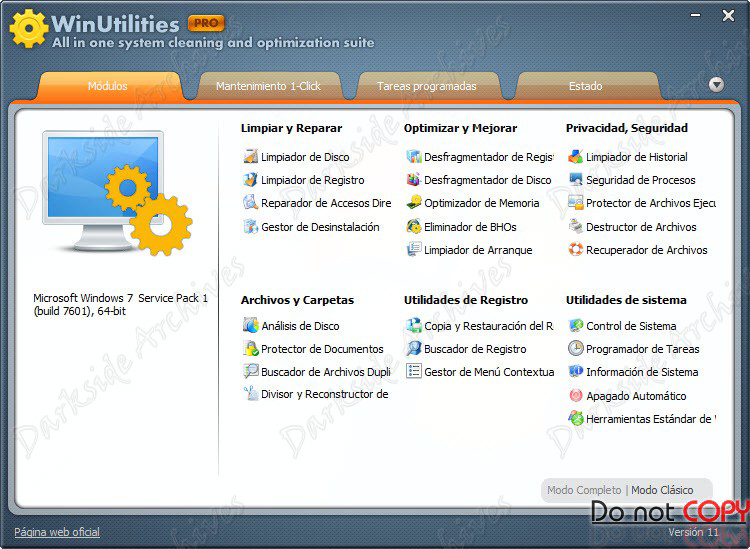750x549 pixels.
Task: Click the Desfragmentador de Registro icon
Action: tap(414, 156)
